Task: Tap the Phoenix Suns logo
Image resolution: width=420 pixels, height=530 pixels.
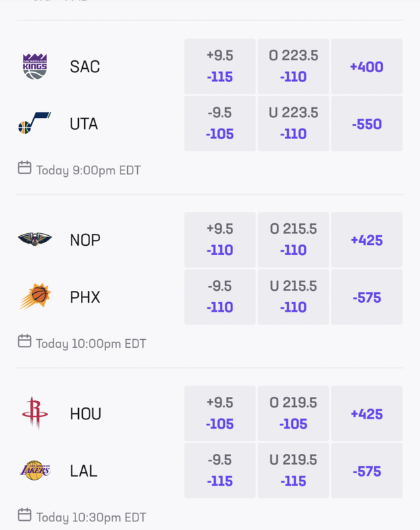Action: [x=35, y=296]
